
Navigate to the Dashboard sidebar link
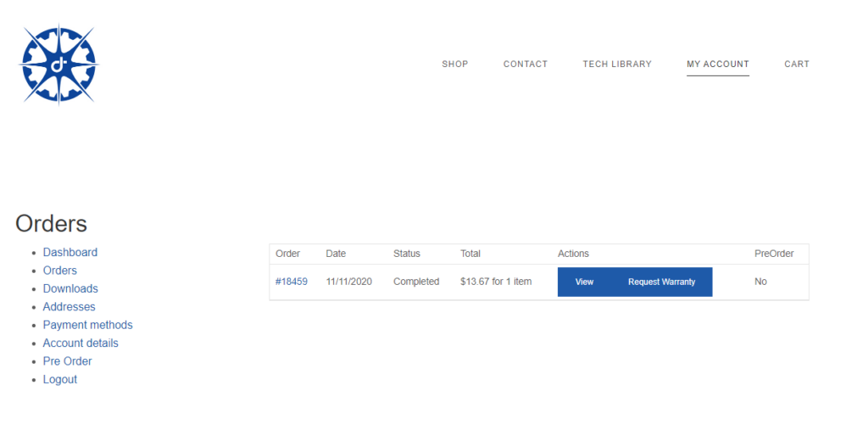(70, 253)
